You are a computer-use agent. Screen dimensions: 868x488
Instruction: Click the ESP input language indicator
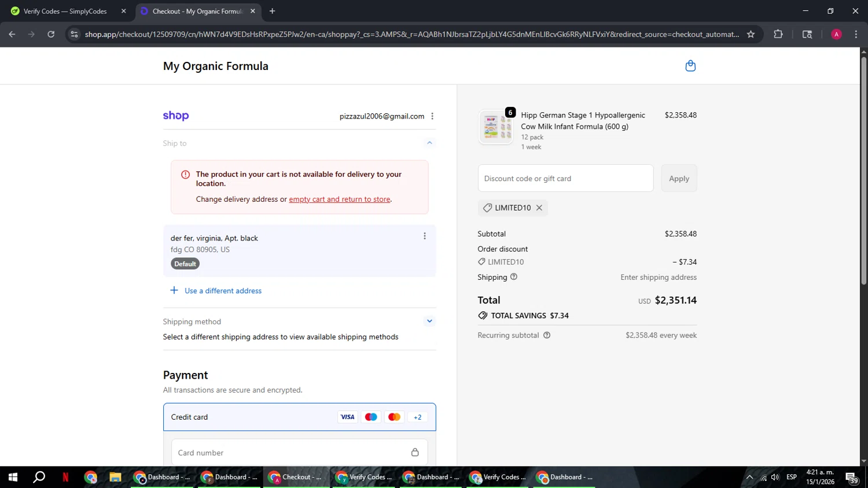click(x=792, y=477)
